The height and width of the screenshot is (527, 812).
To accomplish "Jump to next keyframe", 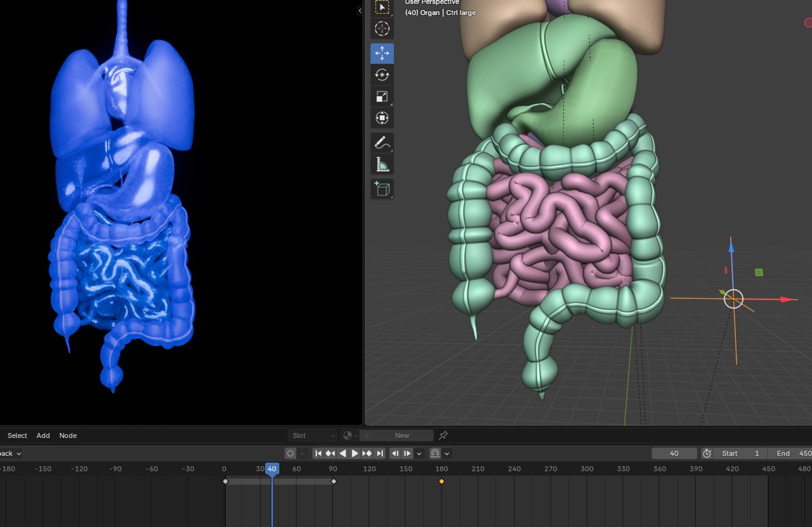I will pos(367,453).
